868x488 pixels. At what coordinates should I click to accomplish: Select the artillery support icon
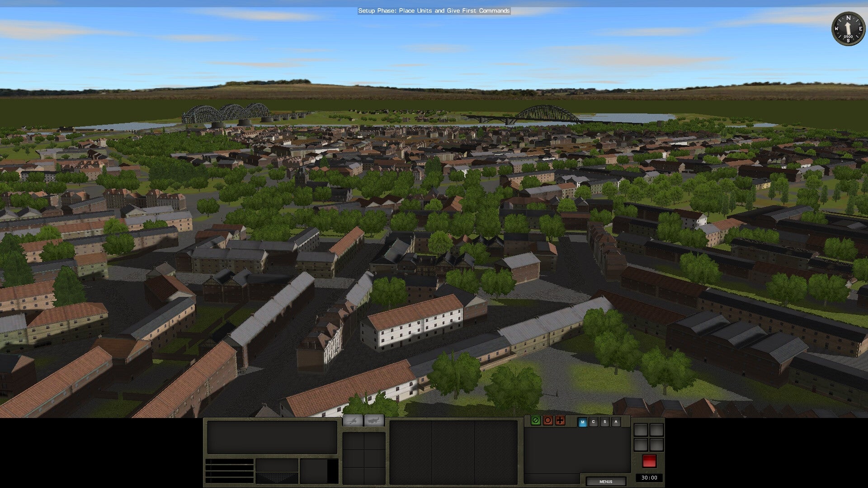click(x=353, y=421)
